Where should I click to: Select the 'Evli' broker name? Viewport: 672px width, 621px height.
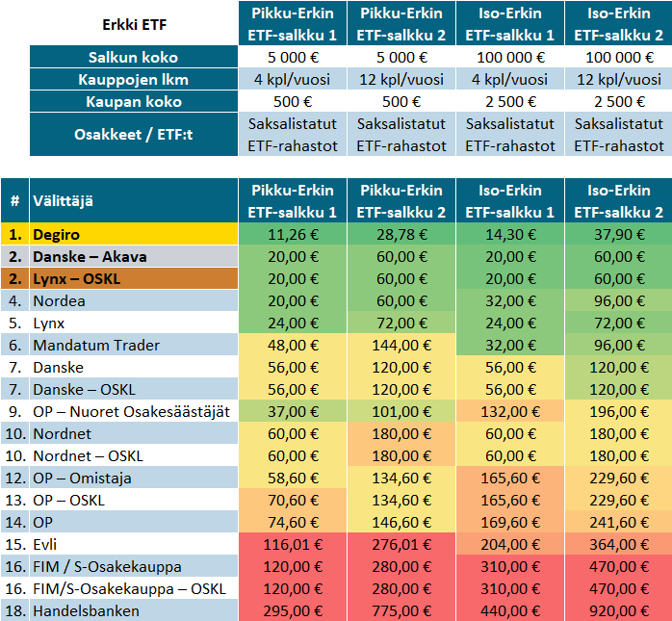[44, 544]
